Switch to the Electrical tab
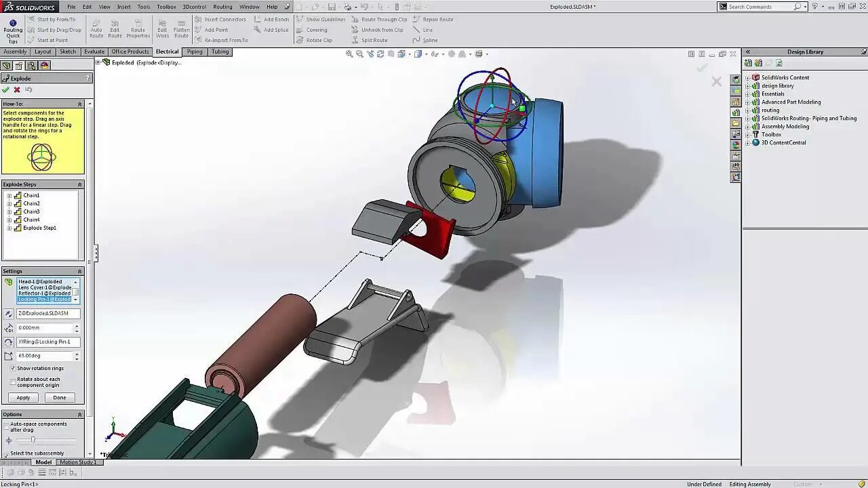Image resolution: width=868 pixels, height=488 pixels. (167, 52)
